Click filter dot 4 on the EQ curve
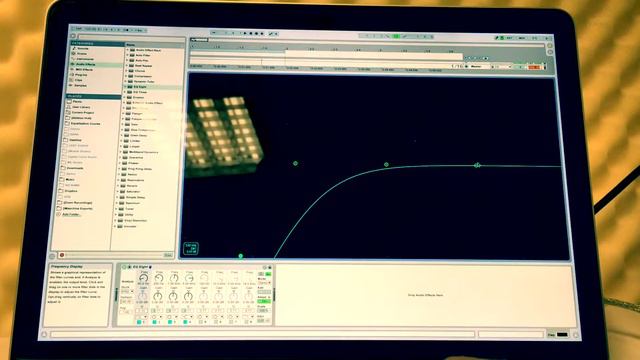The width and height of the screenshot is (640, 360). pyautogui.click(x=477, y=165)
